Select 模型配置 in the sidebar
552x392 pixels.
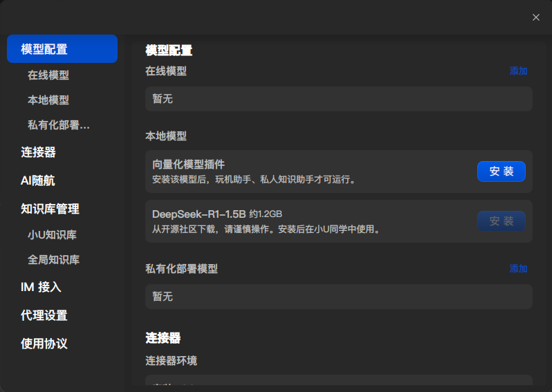point(62,49)
